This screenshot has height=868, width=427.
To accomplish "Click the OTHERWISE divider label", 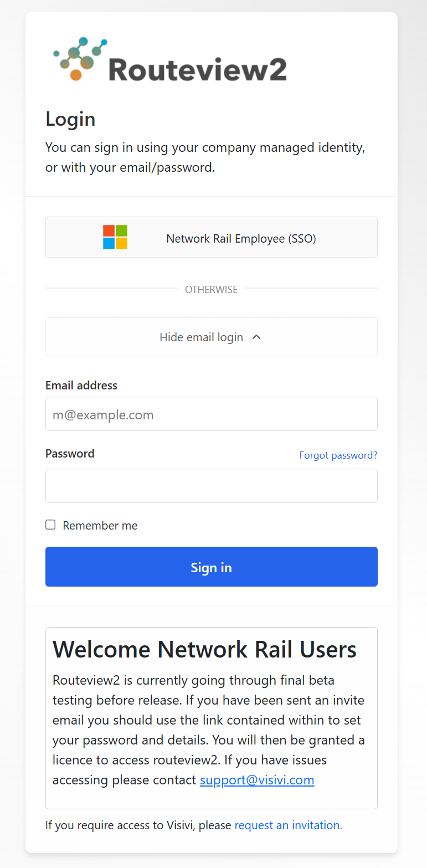I will click(x=211, y=290).
